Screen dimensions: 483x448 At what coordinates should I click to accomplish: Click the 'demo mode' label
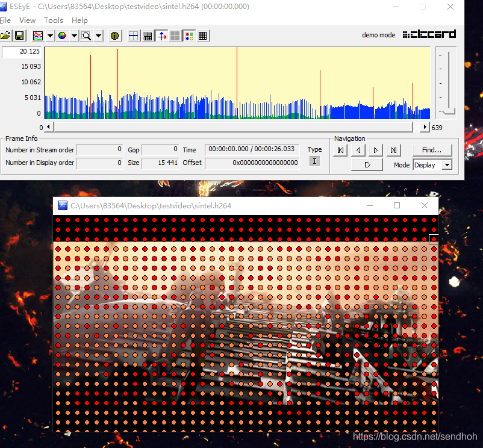coord(379,35)
